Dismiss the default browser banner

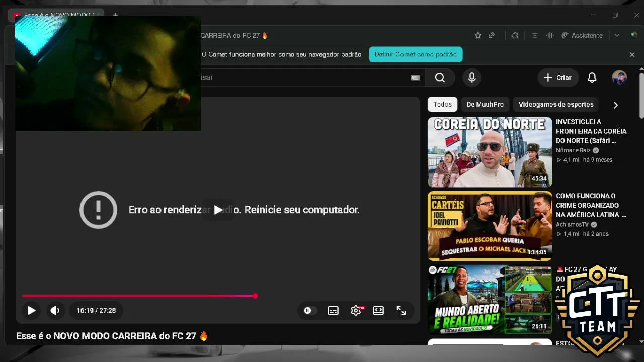[x=632, y=54]
